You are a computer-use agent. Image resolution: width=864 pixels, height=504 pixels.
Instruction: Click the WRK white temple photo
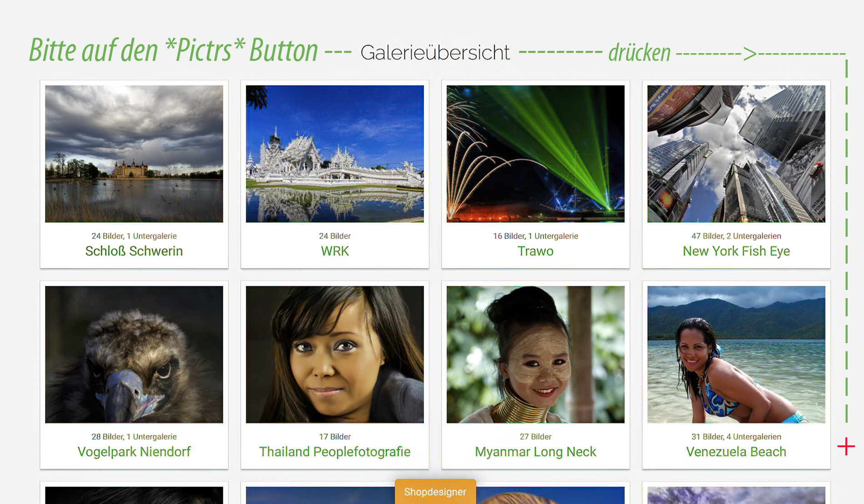tap(335, 154)
